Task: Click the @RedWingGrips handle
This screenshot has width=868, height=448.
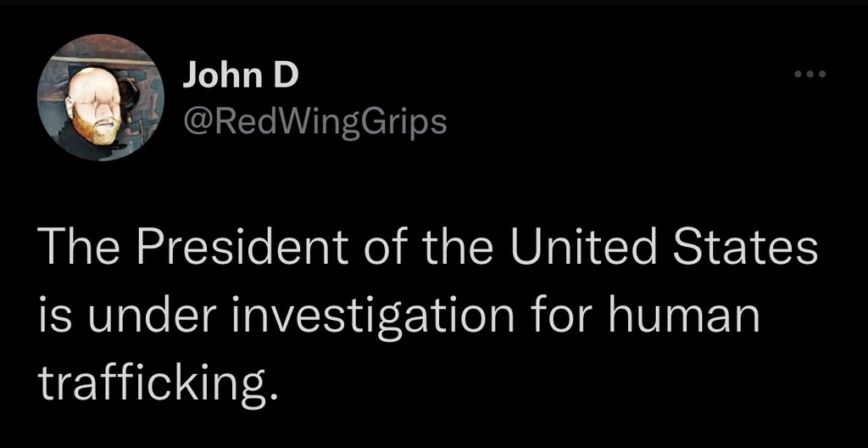Action: (314, 122)
